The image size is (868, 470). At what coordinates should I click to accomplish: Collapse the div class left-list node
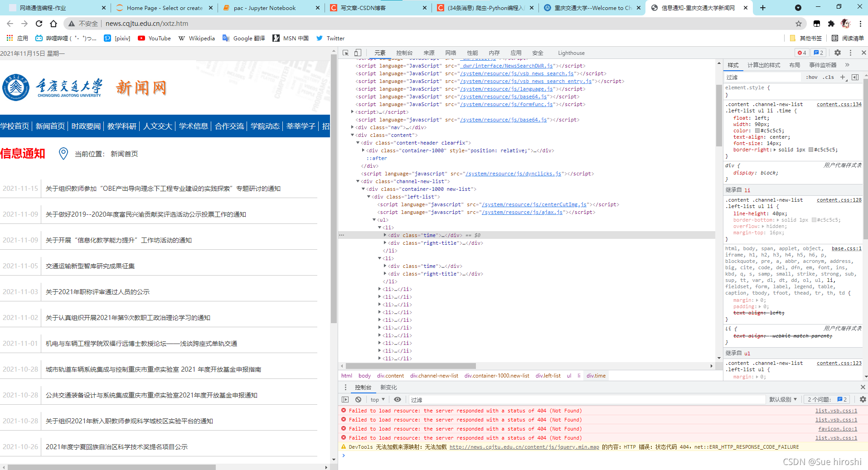(369, 197)
